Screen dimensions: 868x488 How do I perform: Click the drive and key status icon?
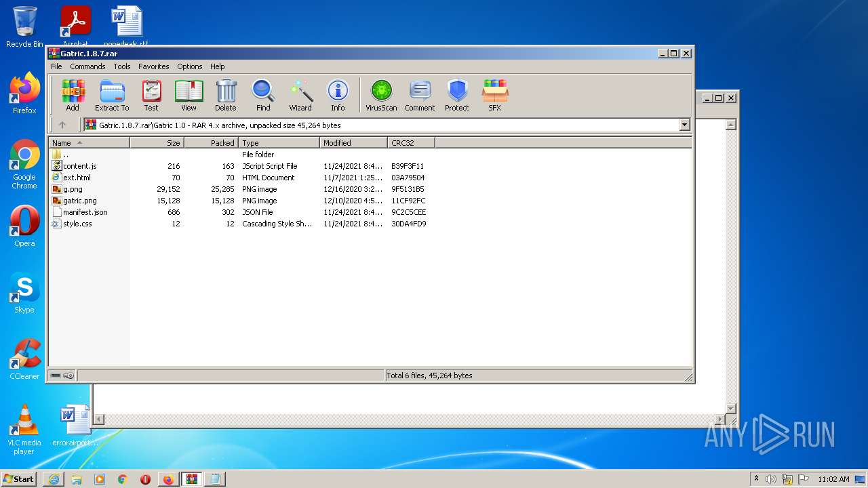(62, 375)
